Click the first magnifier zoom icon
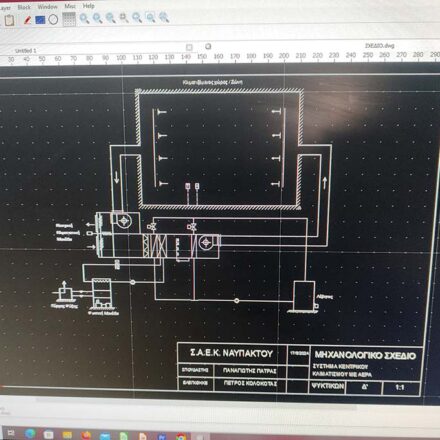 [84, 18]
